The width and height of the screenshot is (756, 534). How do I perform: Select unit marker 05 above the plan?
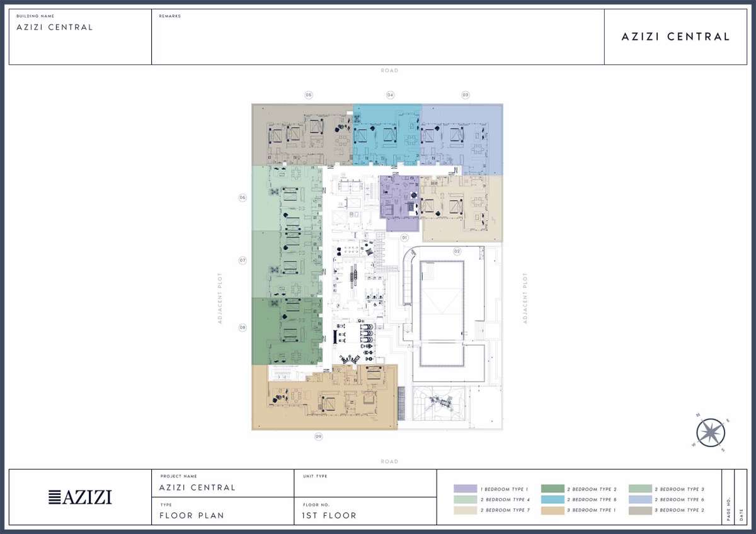tap(309, 95)
